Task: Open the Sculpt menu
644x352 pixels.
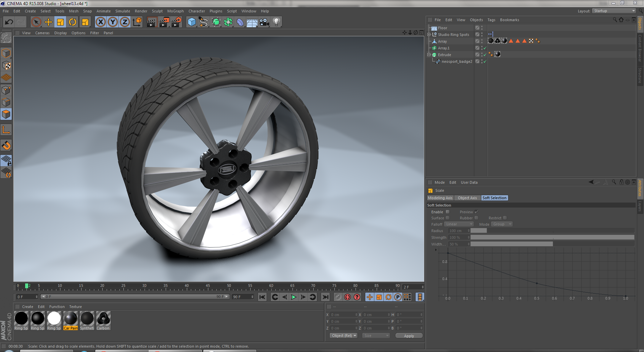Action: click(157, 11)
